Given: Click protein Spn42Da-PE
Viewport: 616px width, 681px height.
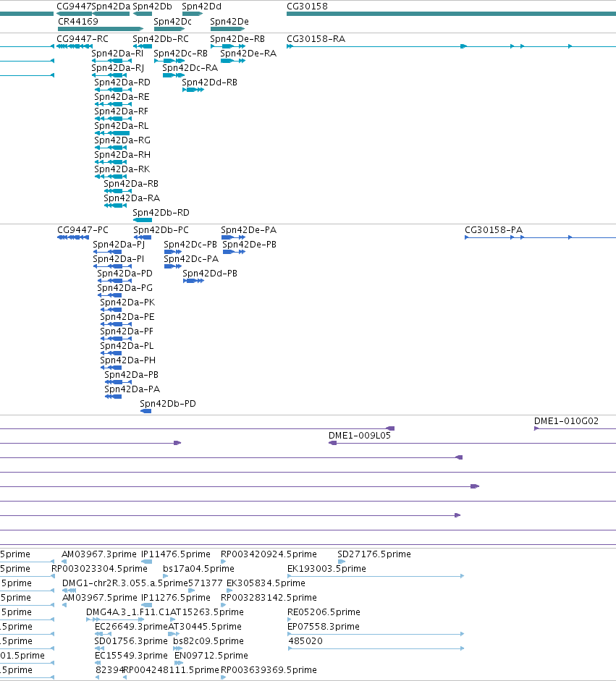Looking at the screenshot, I should pos(127,316).
